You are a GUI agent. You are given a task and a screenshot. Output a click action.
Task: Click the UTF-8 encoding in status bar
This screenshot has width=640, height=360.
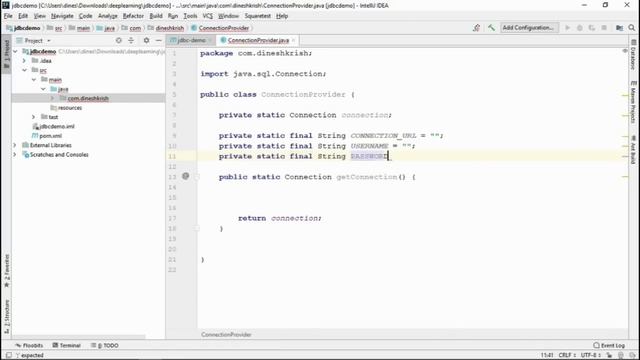pyautogui.click(x=590, y=355)
